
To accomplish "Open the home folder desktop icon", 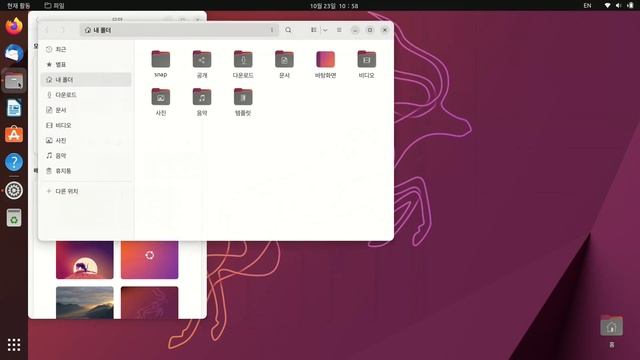I will (x=611, y=331).
